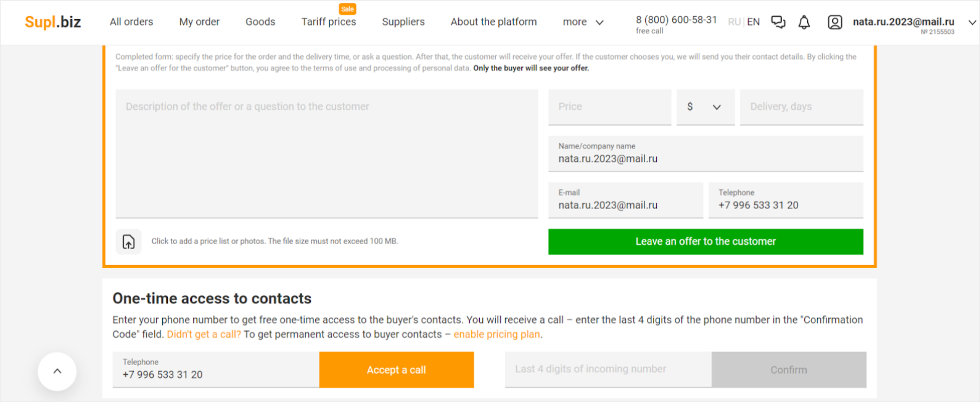The width and height of the screenshot is (980, 402).
Task: Switch language to EN
Action: click(x=754, y=22)
